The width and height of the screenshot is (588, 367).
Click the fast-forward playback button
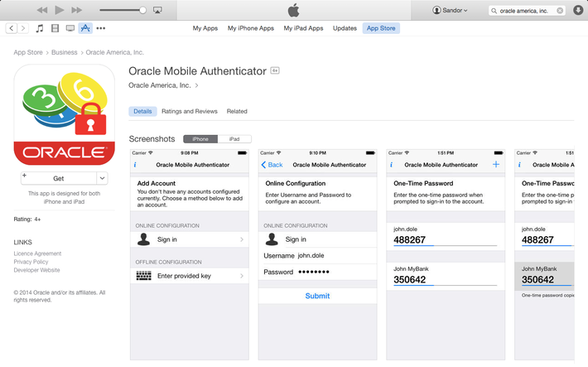(x=76, y=10)
